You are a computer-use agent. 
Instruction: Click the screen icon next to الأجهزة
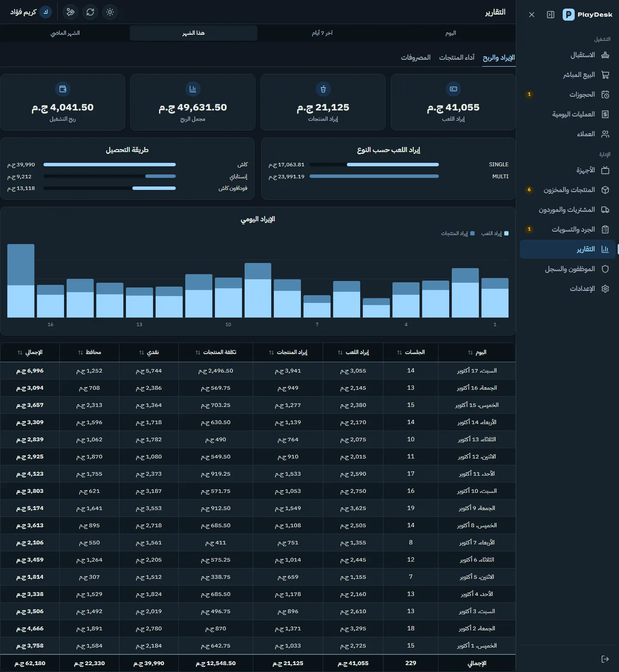click(605, 170)
